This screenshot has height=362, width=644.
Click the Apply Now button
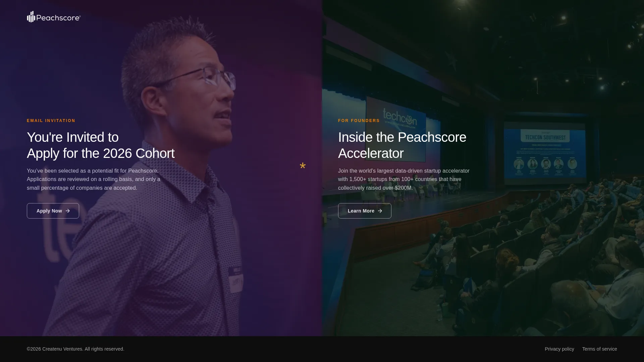click(x=53, y=211)
